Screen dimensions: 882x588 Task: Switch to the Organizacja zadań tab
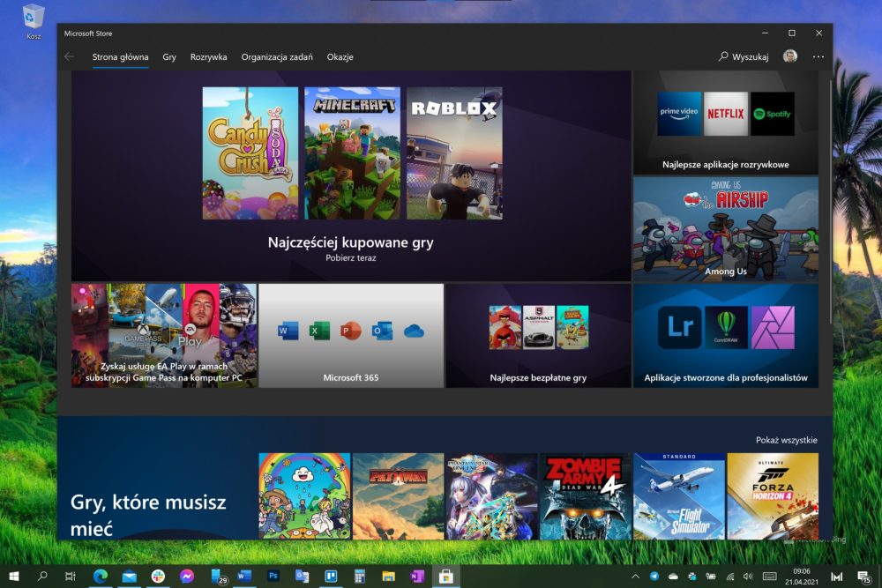pyautogui.click(x=277, y=56)
